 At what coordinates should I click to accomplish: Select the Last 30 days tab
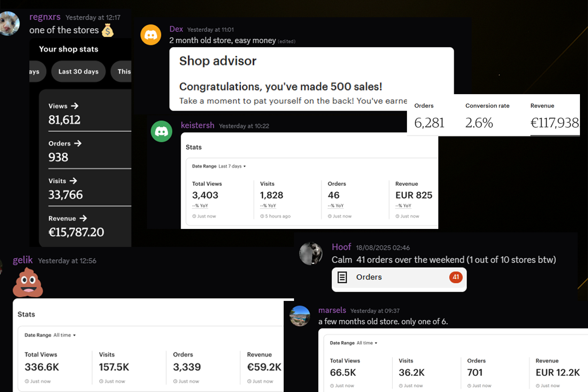(x=78, y=72)
